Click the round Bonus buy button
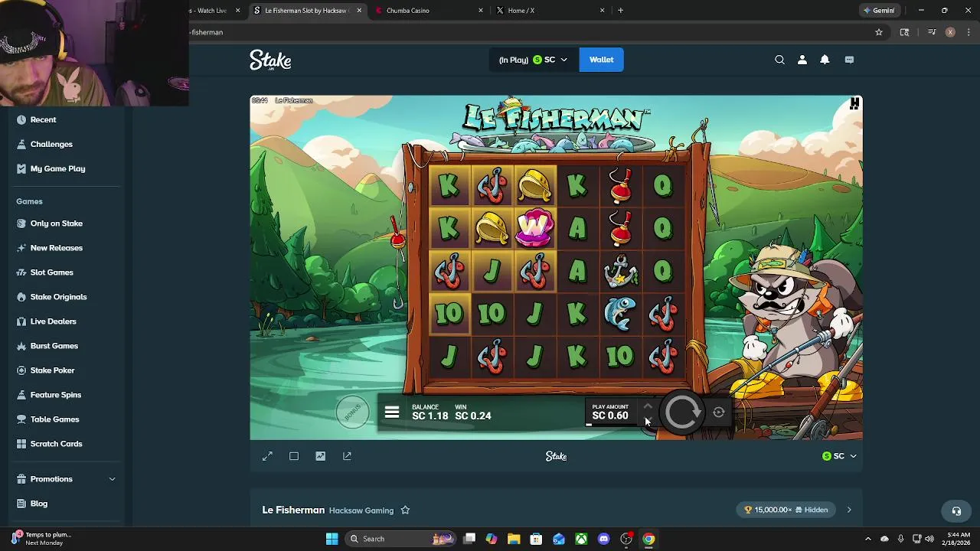 point(352,412)
